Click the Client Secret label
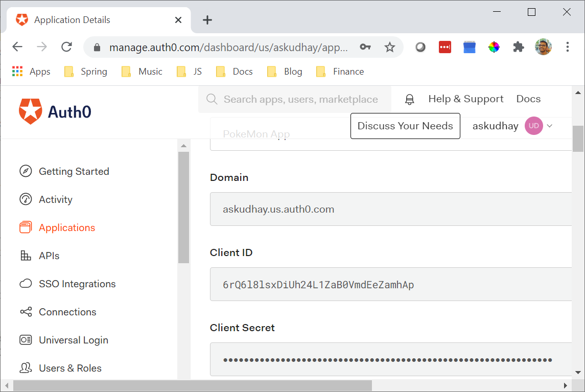 tap(242, 328)
